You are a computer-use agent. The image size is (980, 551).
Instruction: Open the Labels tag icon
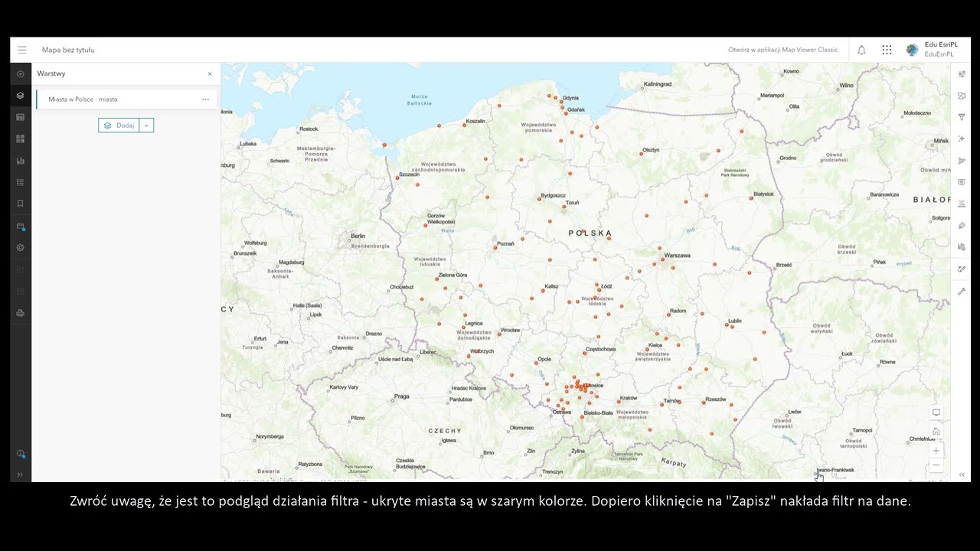coord(962,226)
